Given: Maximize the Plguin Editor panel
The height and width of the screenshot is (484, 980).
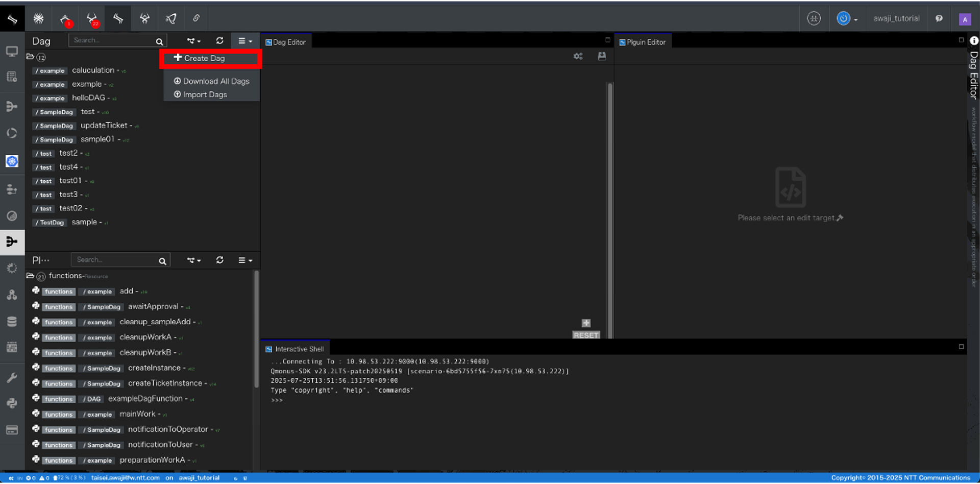Looking at the screenshot, I should (961, 40).
